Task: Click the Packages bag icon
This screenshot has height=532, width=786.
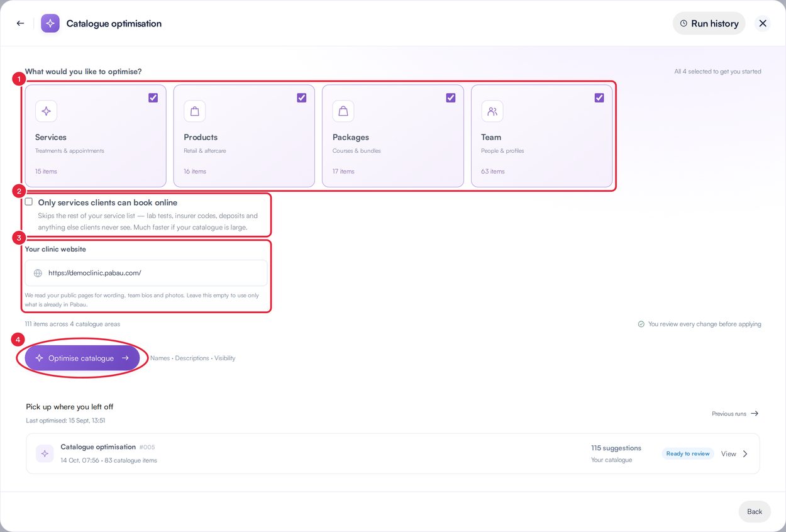Action: pos(343,111)
